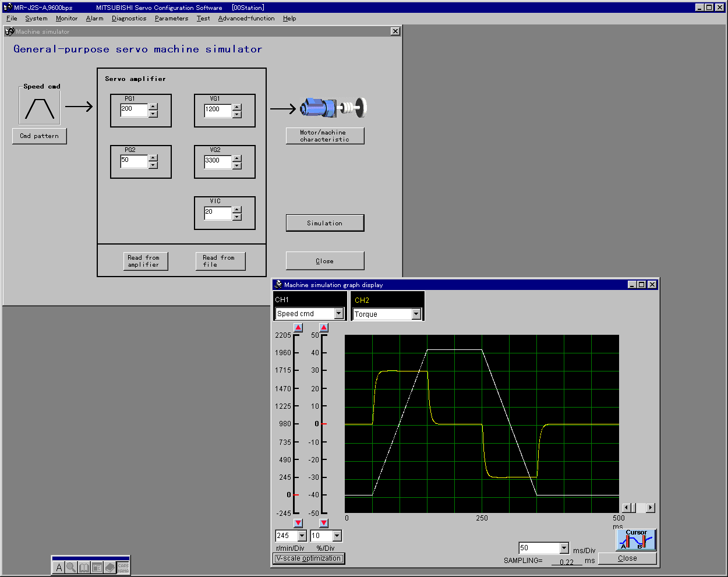728x577 pixels.
Task: Open the 245 r/min/Div dropdown
Action: 302,536
